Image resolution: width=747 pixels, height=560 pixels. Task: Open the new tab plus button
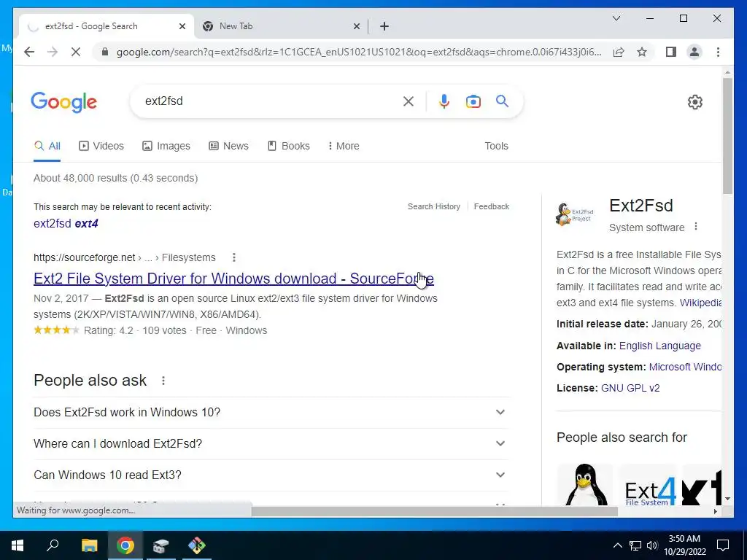coord(384,26)
